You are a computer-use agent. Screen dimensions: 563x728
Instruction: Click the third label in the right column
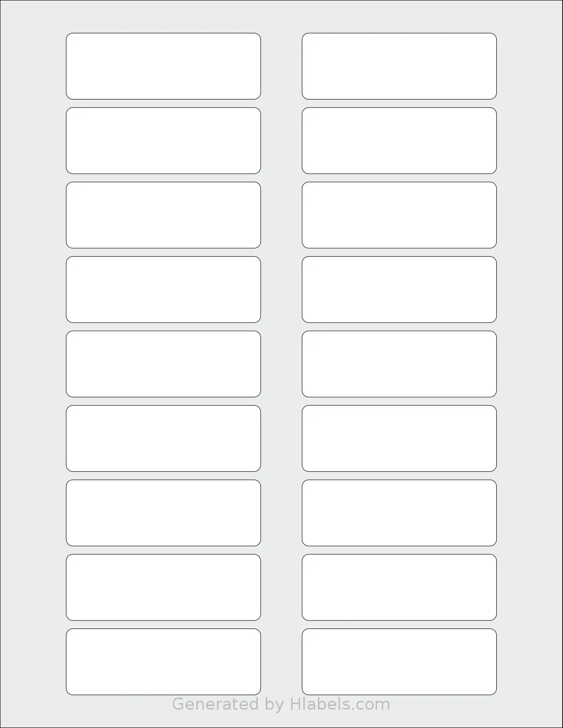(x=399, y=215)
